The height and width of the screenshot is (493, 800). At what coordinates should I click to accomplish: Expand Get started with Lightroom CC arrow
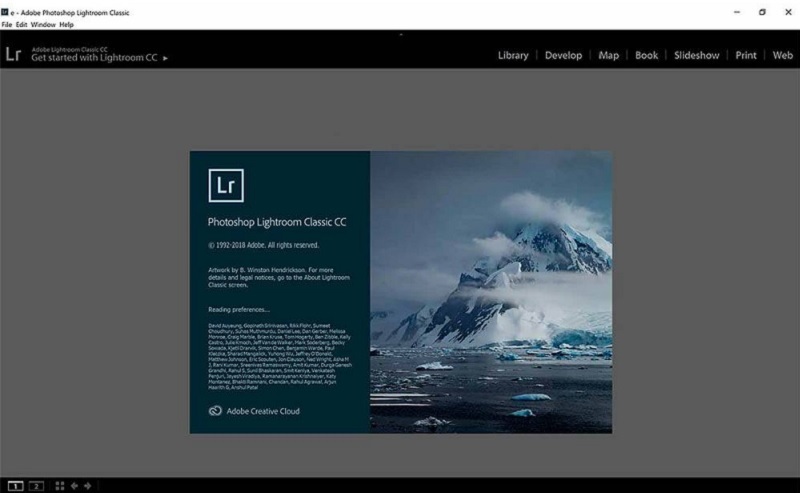click(x=165, y=58)
